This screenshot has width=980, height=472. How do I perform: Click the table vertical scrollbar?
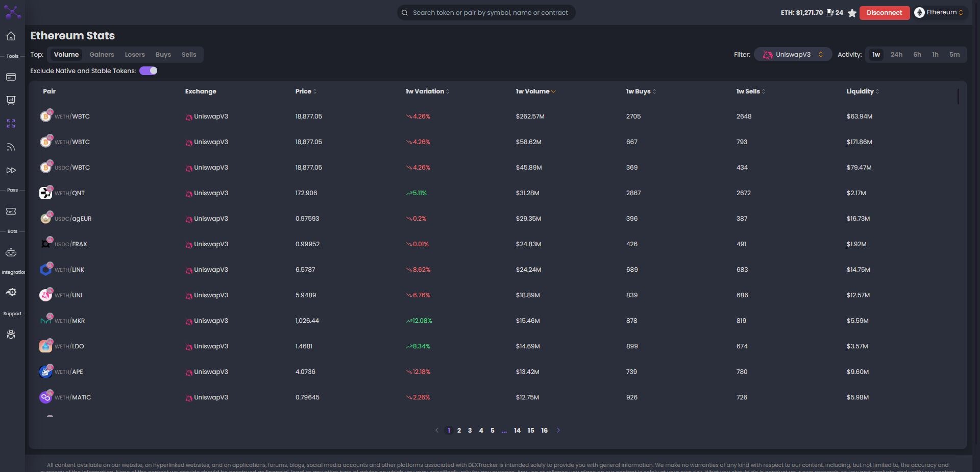pyautogui.click(x=958, y=97)
